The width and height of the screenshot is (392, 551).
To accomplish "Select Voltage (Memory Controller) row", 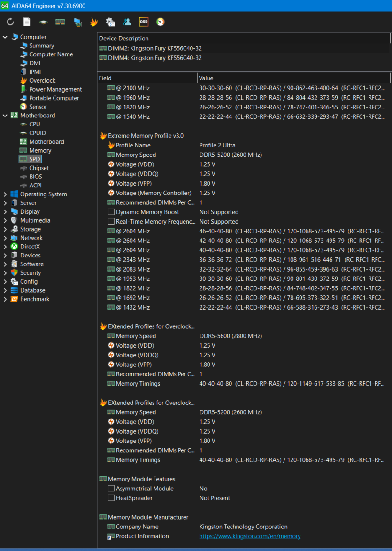I will (244, 193).
